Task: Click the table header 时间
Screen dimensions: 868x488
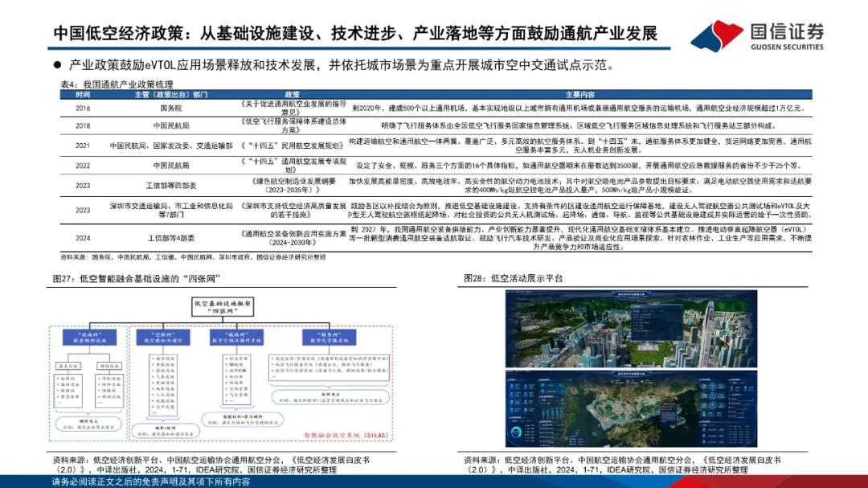Action: [x=83, y=95]
